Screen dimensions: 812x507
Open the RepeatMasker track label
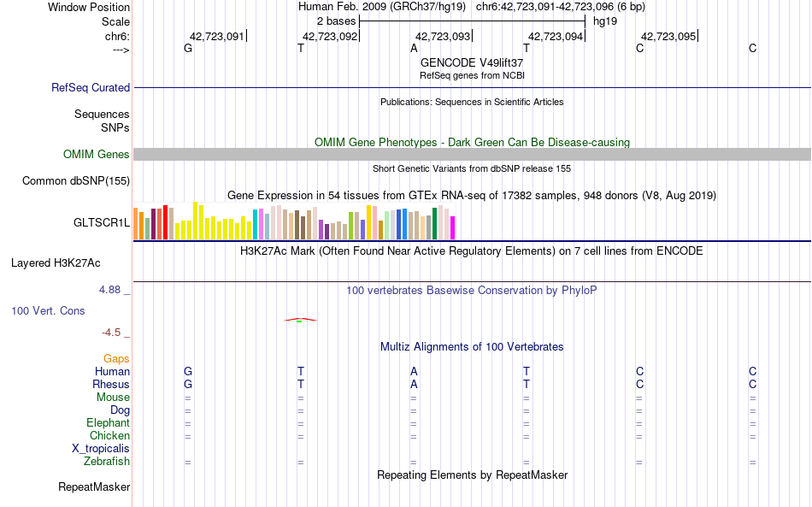coord(94,486)
